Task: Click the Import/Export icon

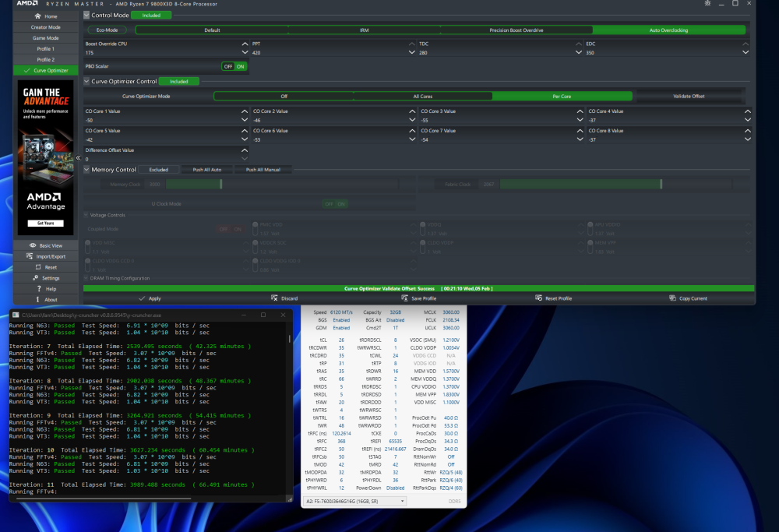Action: (x=28, y=256)
